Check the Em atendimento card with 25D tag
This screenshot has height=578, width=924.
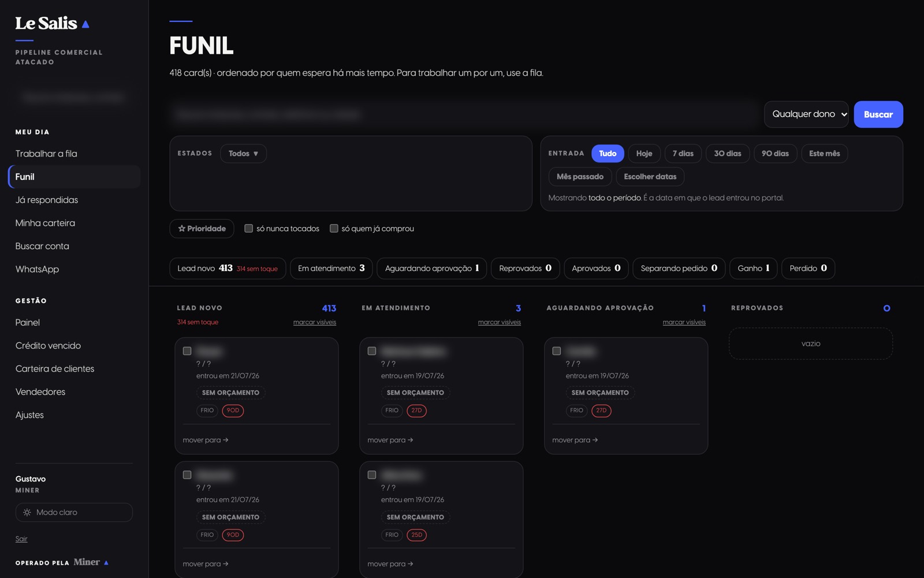point(372,475)
